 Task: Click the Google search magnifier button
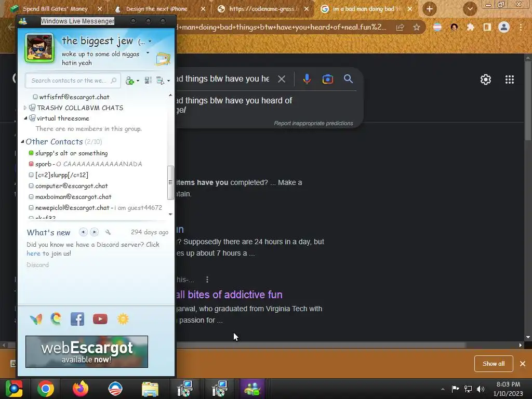tap(348, 79)
